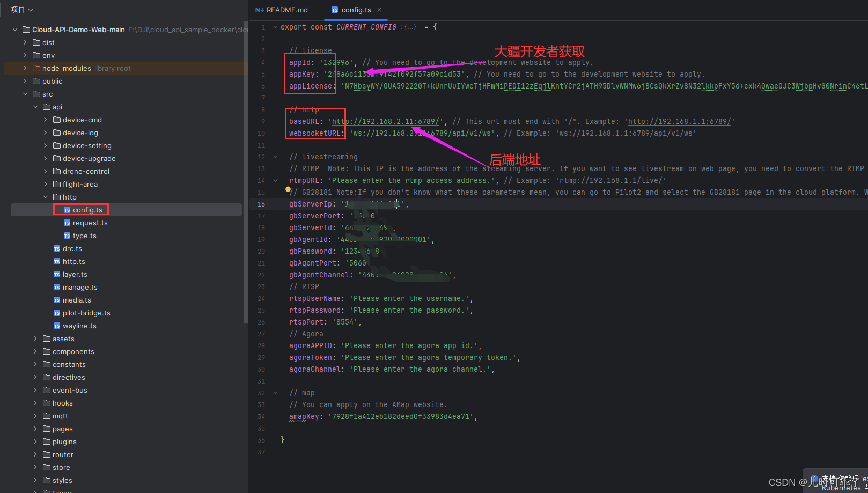Fold the map comment at line 32
This screenshot has height=493, width=868.
click(x=275, y=393)
